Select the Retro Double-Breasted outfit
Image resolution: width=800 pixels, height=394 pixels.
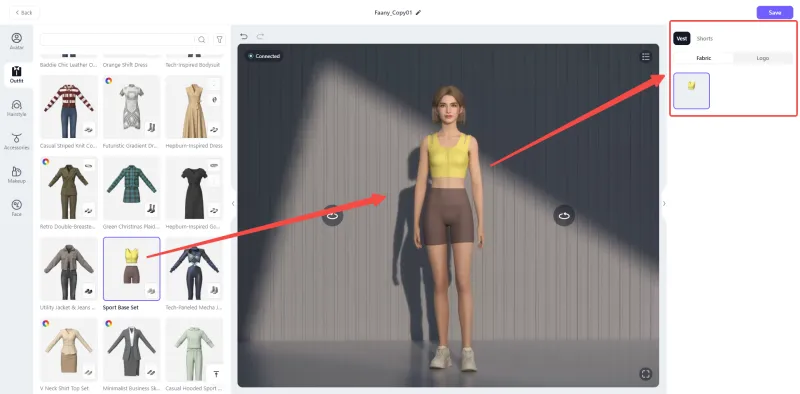click(69, 188)
